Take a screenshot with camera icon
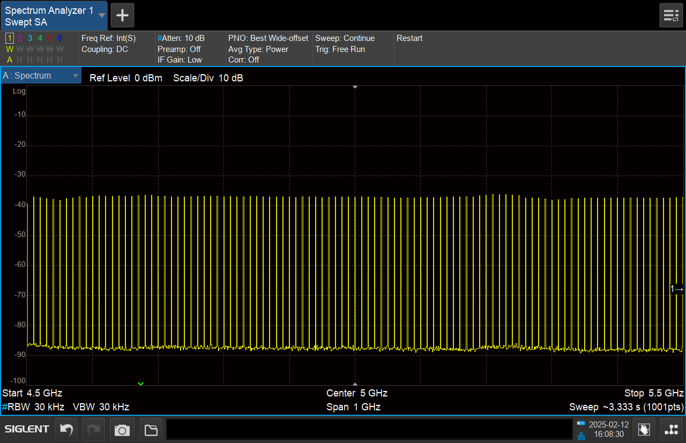 pos(122,430)
